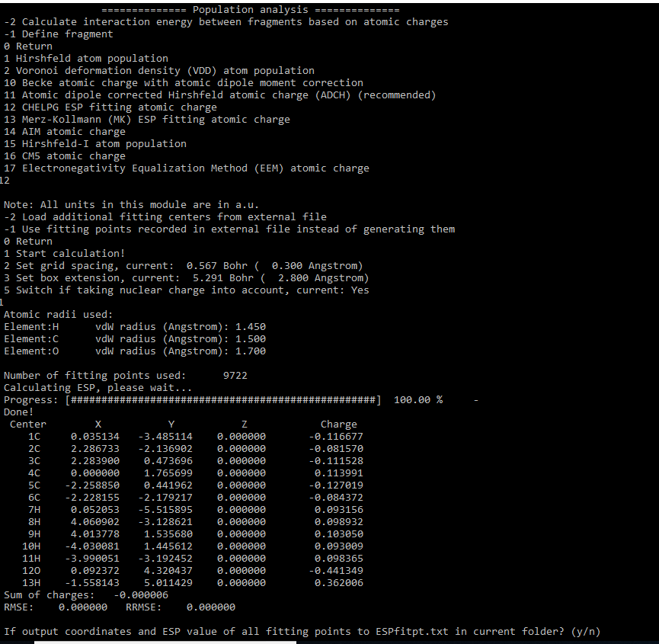Click the nuclear charge setting 'current: Yes'
This screenshot has height=644, width=659.
332,290
